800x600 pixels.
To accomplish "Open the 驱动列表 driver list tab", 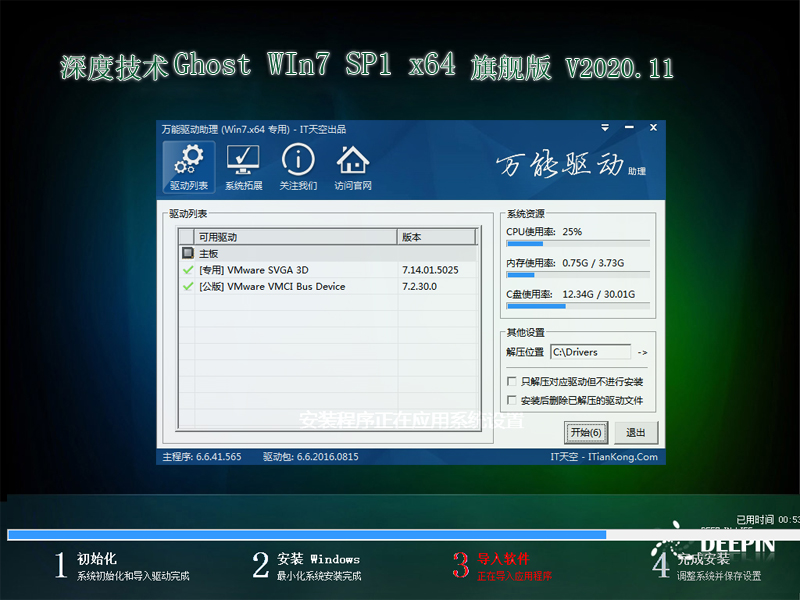I will click(189, 167).
